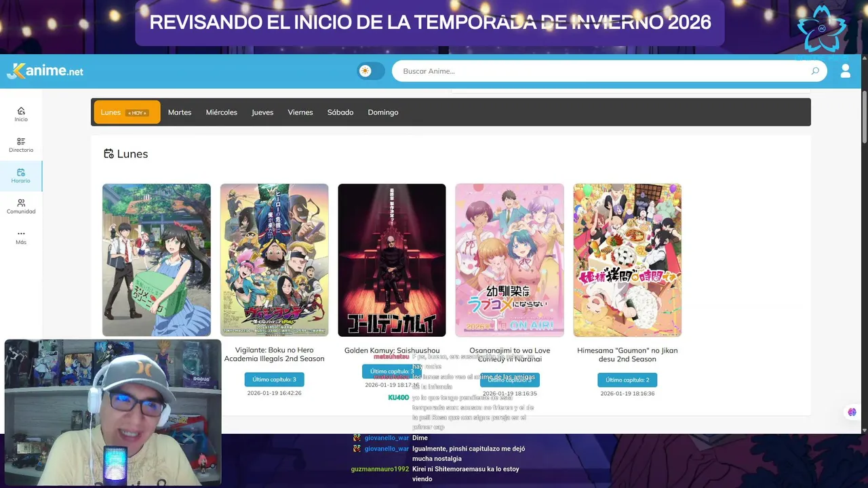Image resolution: width=868 pixels, height=488 pixels.
Task: Click the streamer sakura logo overlay
Action: (821, 28)
